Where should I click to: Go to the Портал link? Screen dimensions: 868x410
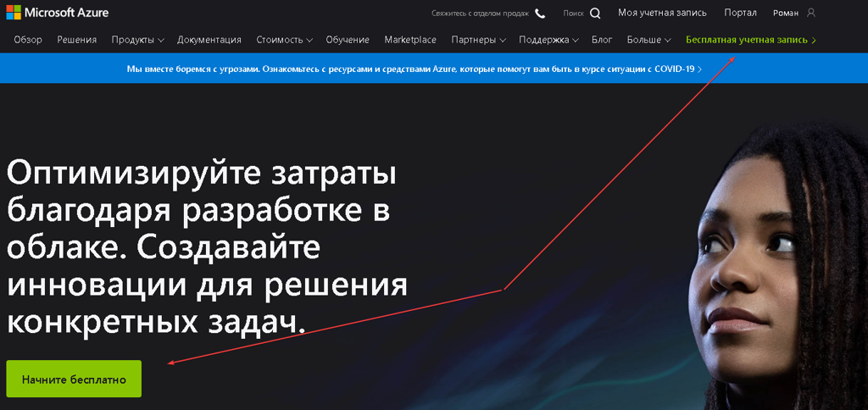tap(741, 14)
